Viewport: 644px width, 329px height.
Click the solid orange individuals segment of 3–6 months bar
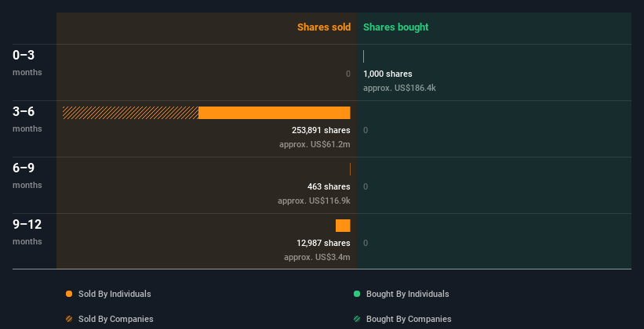coord(275,113)
